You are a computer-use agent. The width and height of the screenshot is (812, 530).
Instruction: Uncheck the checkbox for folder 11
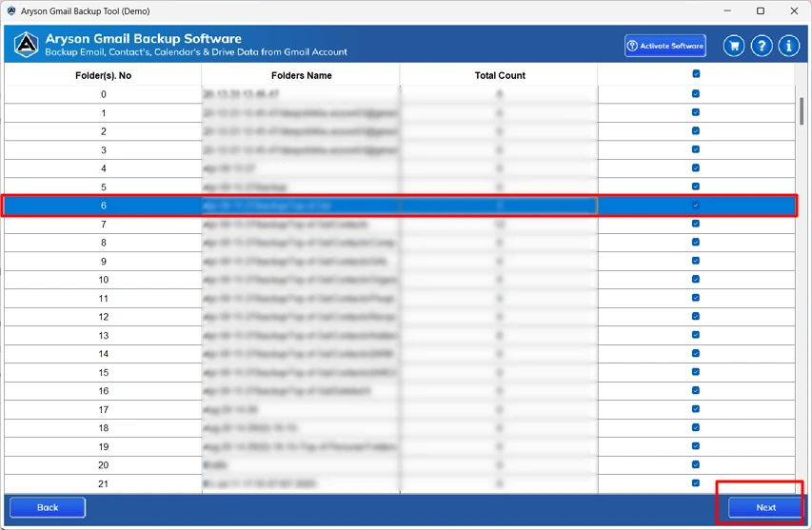tap(696, 298)
